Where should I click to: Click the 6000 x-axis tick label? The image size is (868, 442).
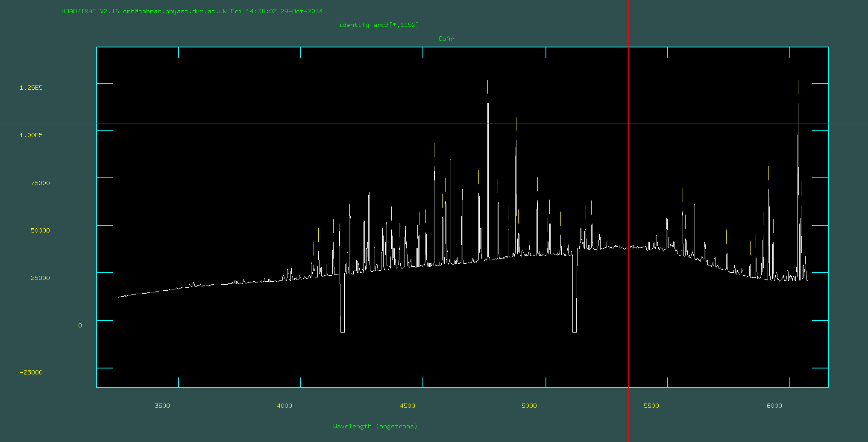pyautogui.click(x=774, y=406)
